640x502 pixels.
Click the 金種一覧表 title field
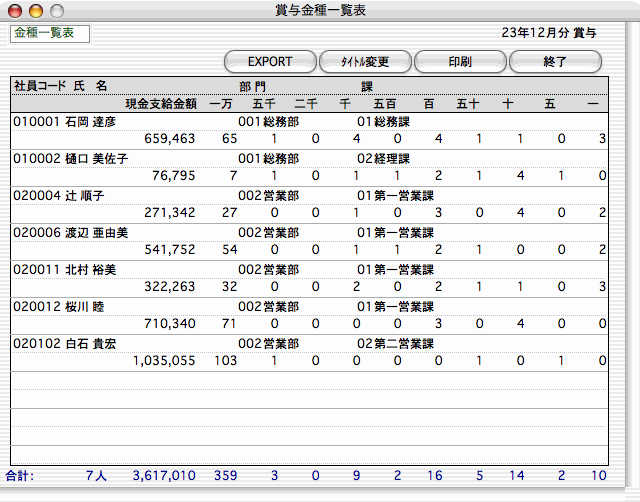(50, 34)
